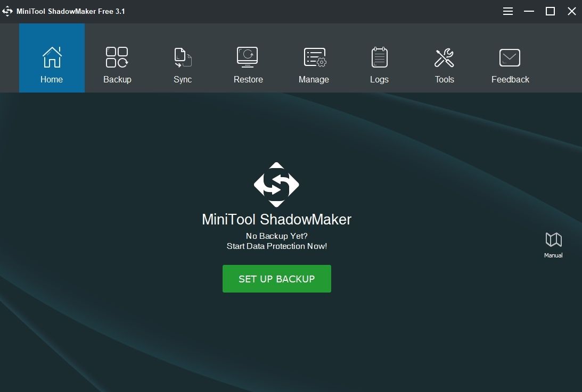Switch to the Restore page

click(248, 58)
